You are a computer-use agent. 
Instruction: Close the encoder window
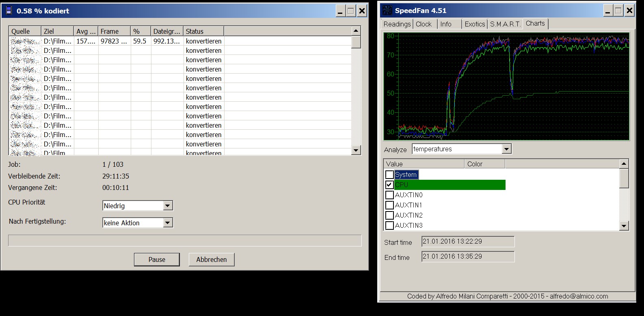[x=362, y=11]
